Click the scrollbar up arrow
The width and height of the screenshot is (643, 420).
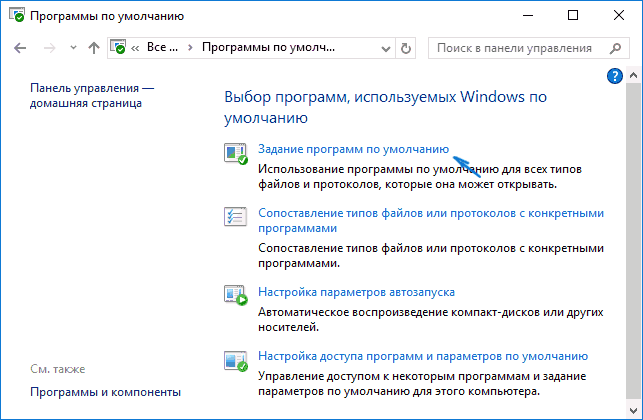[633, 75]
